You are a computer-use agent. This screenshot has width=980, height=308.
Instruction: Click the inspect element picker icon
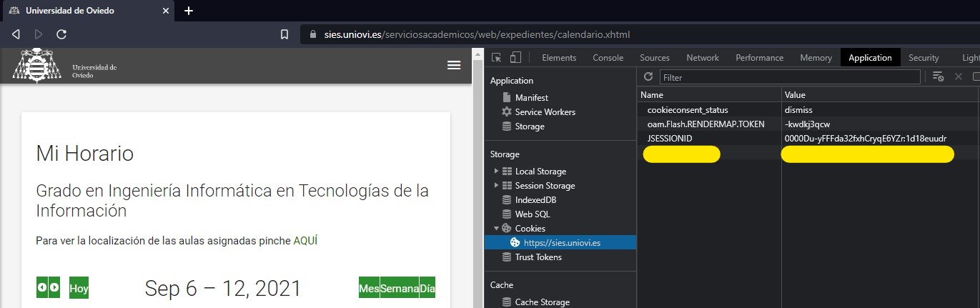[497, 58]
